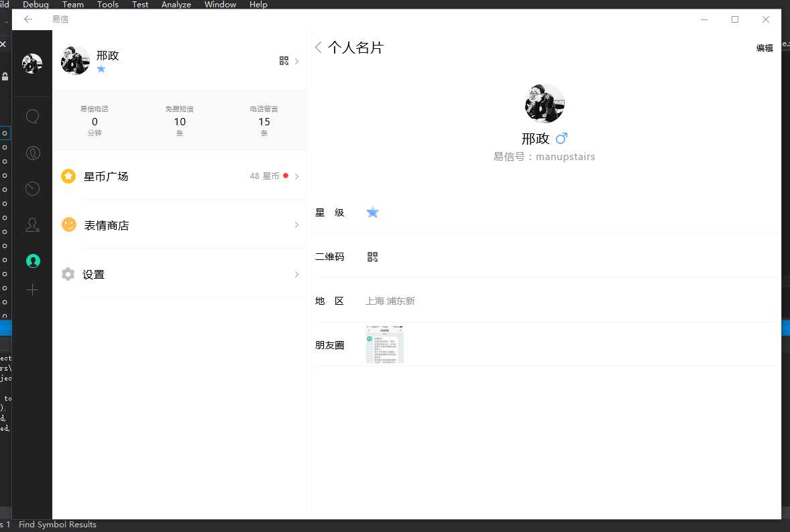The height and width of the screenshot is (532, 790).
Task: Expand the 设置 row chevron
Action: [297, 274]
